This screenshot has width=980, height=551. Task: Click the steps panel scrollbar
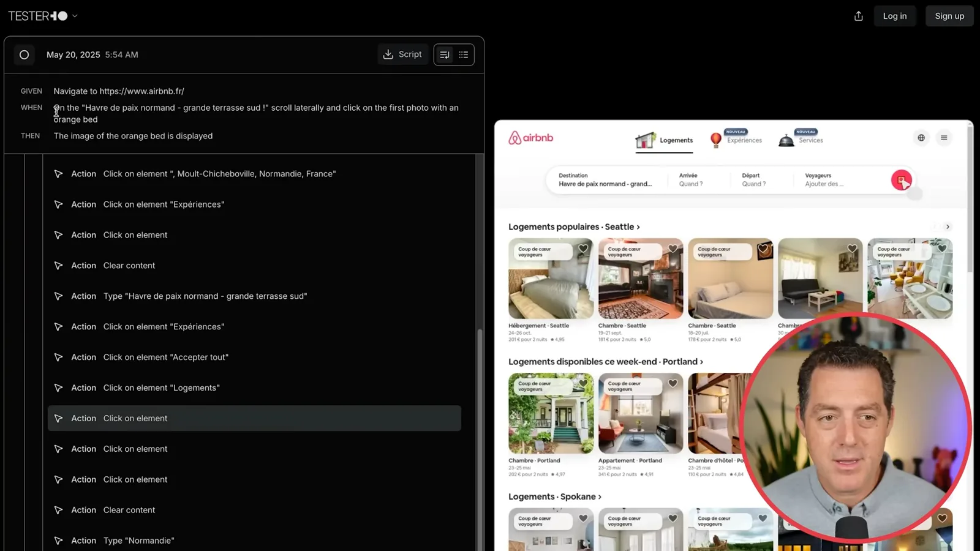tap(480, 440)
